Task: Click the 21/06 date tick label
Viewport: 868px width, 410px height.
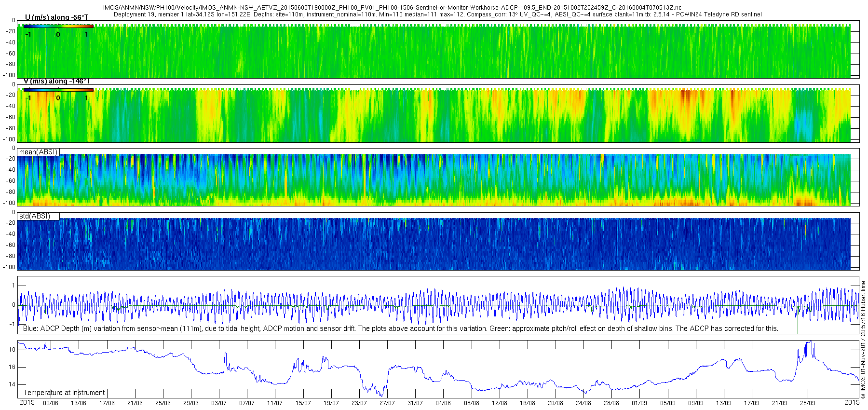Action: [x=135, y=403]
